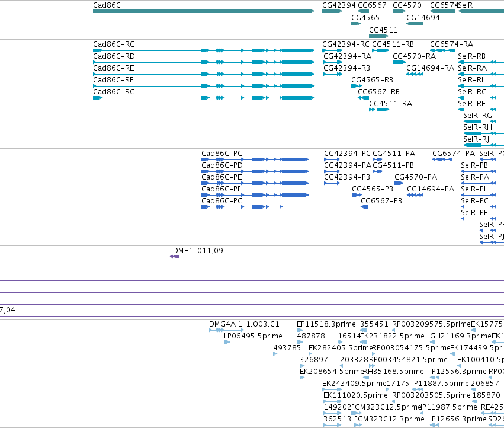Screen dimensions: 504x428
Task: Open the Cad86C-PE protein feature
Action: 255,183
